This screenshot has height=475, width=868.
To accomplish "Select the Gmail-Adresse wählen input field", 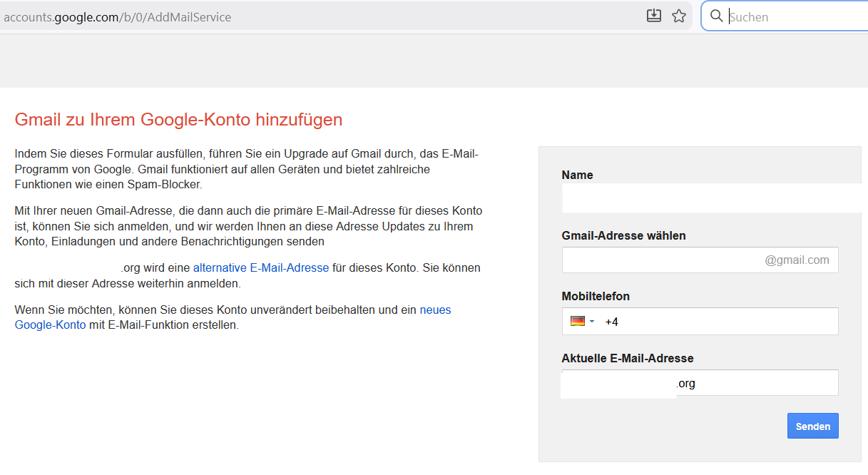I will tap(660, 260).
